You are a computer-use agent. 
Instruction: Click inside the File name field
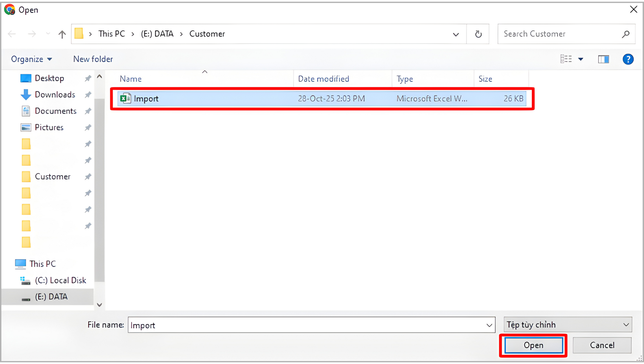point(304,325)
